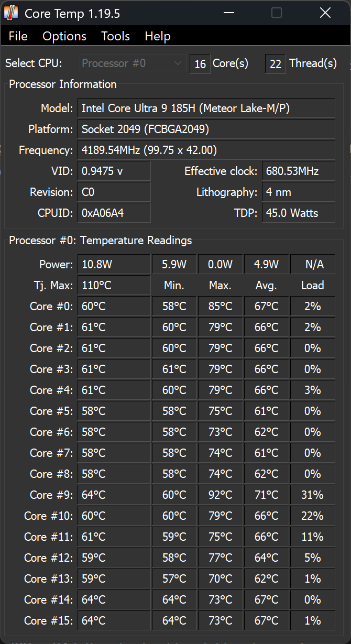Screen dimensions: 351x644
Task: Close the Core Temp window
Action: click(x=325, y=13)
